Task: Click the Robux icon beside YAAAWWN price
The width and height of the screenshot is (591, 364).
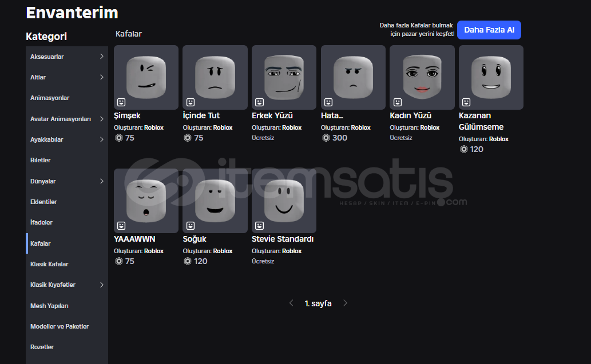Action: click(x=119, y=261)
